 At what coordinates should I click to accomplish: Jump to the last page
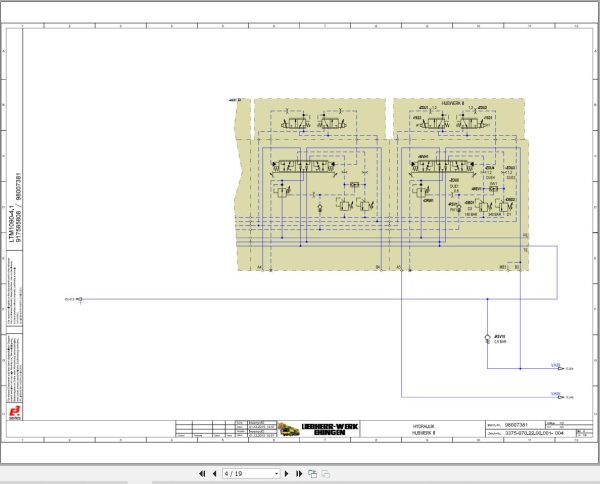click(299, 474)
